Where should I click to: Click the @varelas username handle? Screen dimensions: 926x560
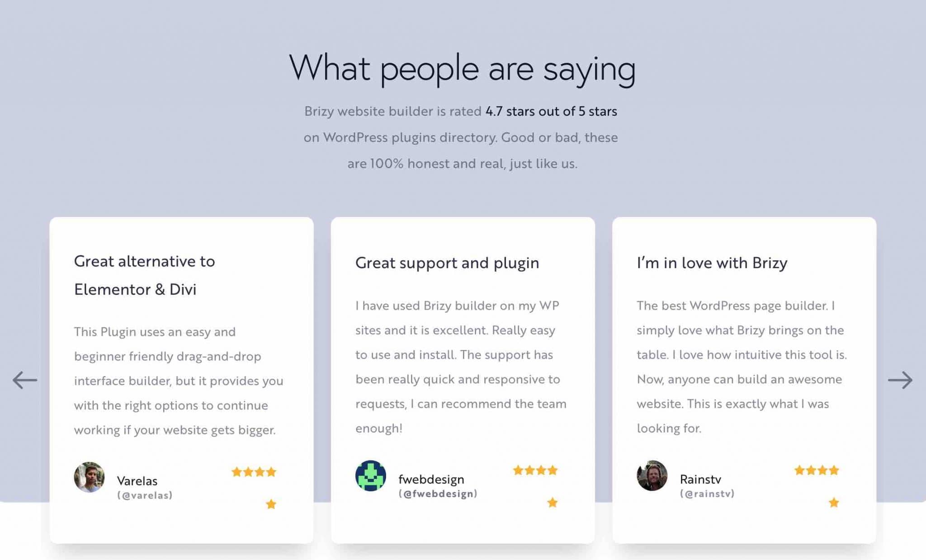tap(145, 495)
